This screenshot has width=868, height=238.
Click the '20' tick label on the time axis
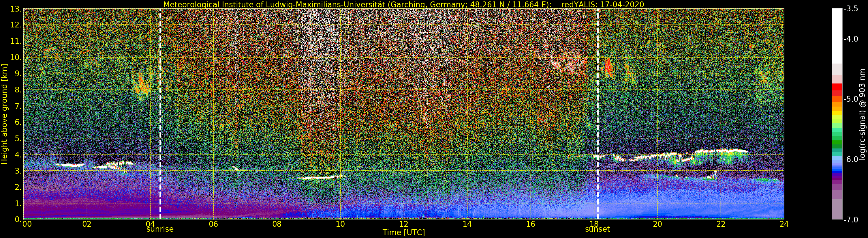tap(657, 224)
